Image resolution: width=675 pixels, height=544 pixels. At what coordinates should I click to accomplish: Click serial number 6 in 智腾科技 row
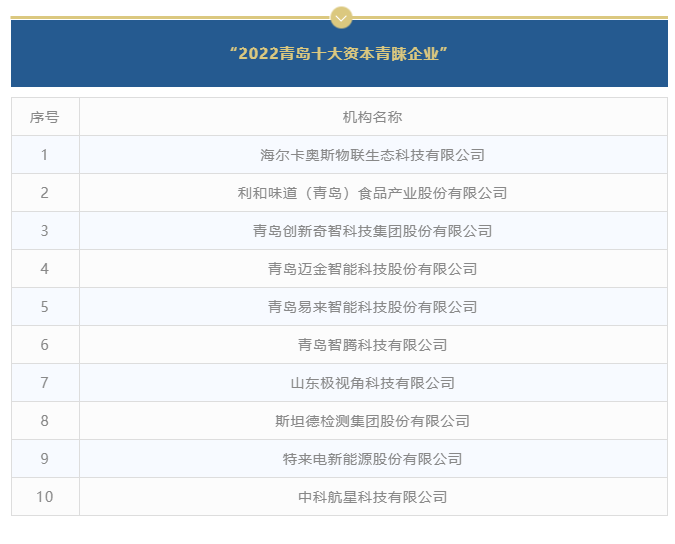(44, 345)
